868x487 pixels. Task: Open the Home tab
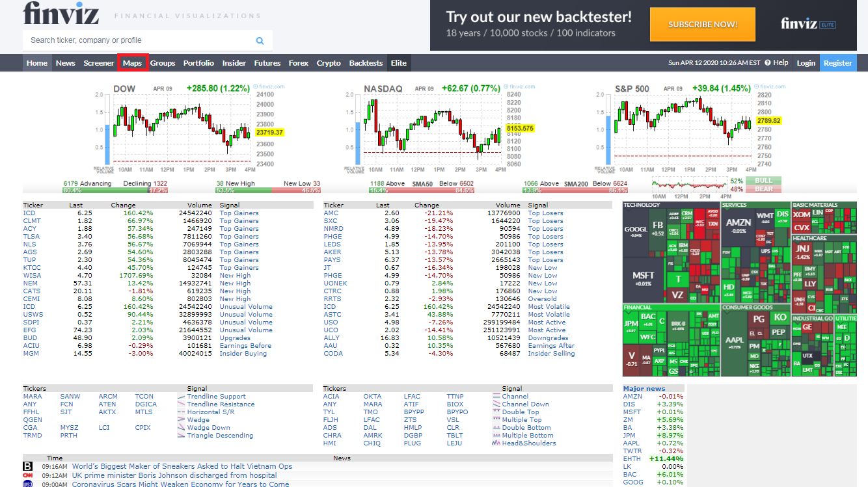pos(37,63)
